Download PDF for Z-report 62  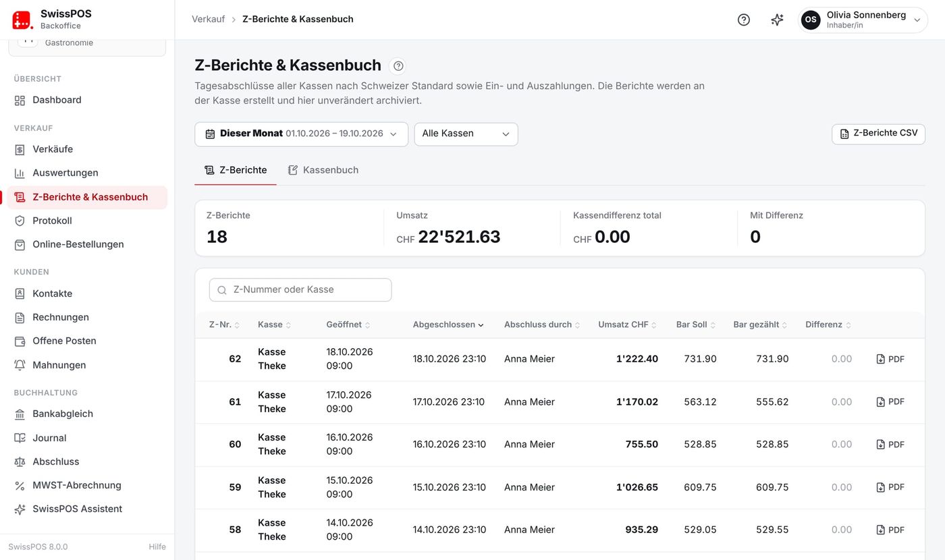click(890, 359)
